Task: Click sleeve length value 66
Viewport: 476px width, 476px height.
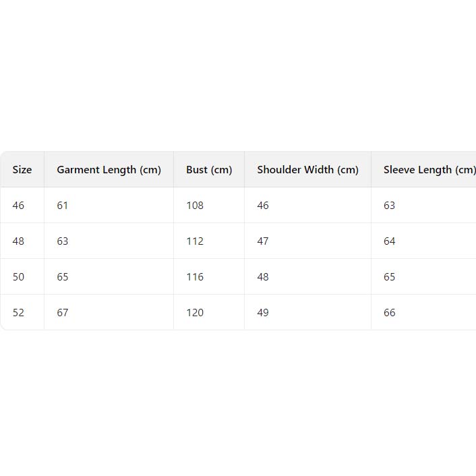Action: click(390, 313)
